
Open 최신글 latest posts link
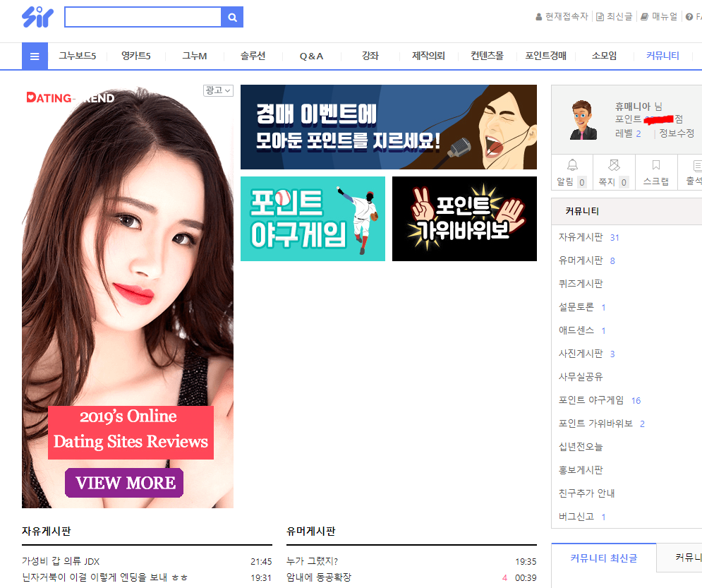(615, 16)
